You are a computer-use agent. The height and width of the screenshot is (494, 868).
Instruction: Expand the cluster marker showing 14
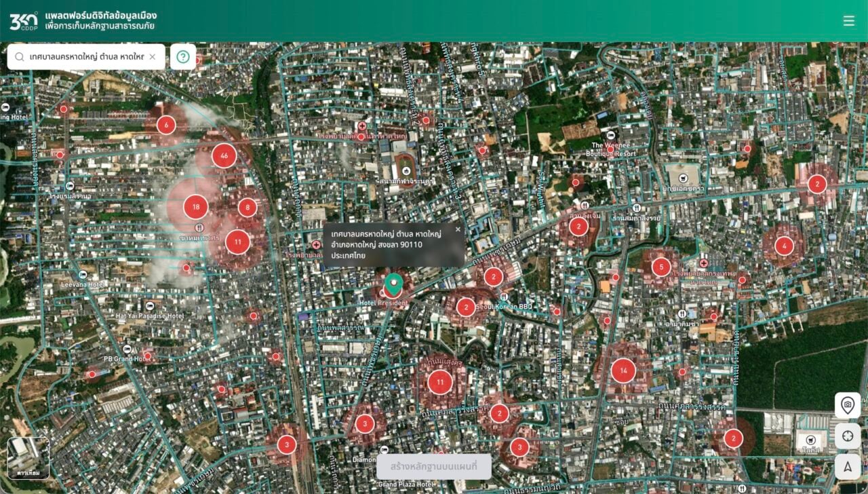(x=623, y=370)
